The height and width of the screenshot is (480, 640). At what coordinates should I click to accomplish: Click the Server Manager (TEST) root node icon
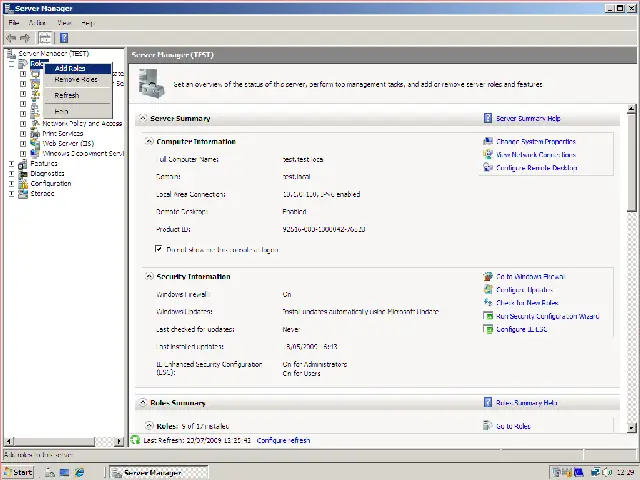(11, 53)
